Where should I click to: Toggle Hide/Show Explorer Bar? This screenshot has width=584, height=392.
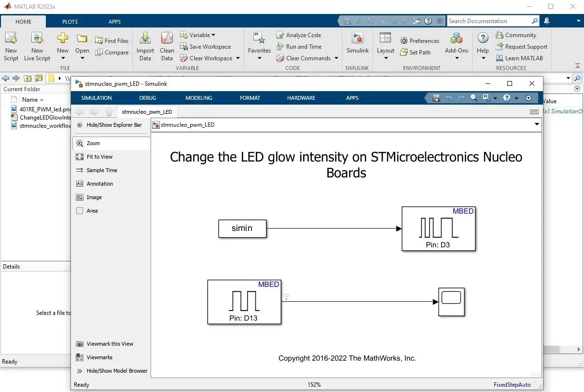pyautogui.click(x=110, y=125)
